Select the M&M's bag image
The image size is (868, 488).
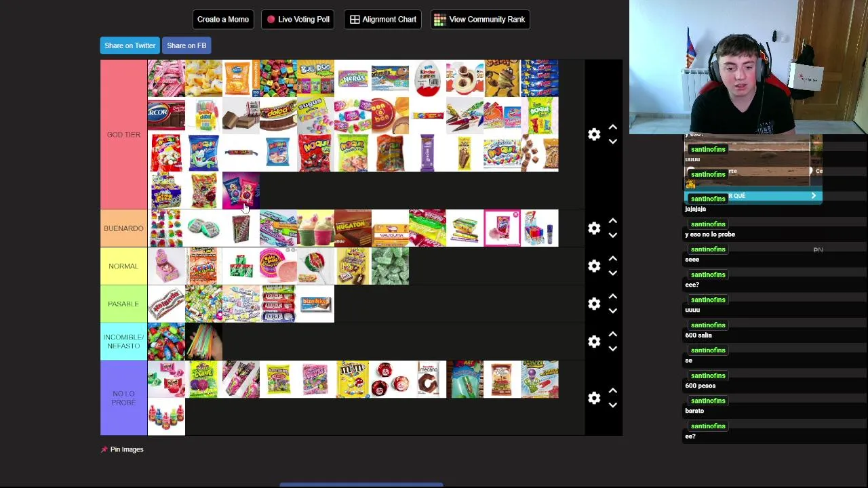pyautogui.click(x=353, y=380)
